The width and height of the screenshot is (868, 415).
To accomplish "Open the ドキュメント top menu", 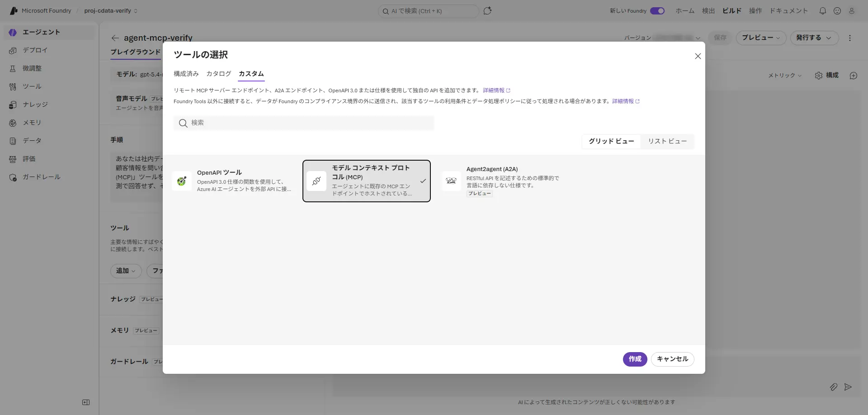I will click(x=789, y=11).
